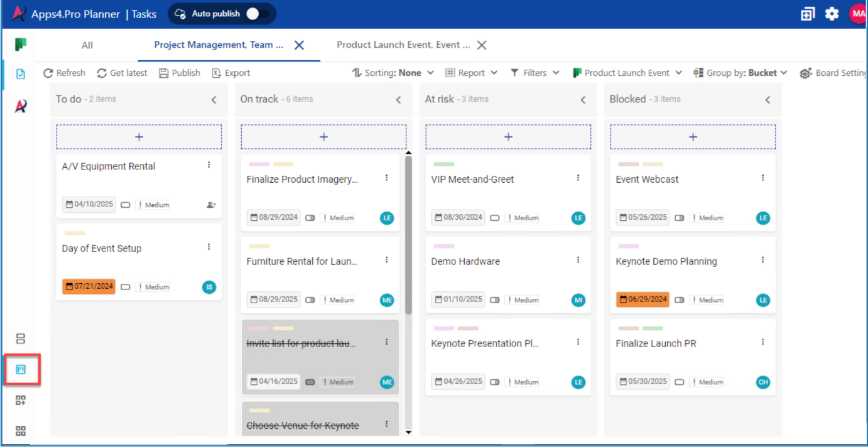Toggle completion on Finalize Launch PR card
Screen dimensions: 868x447
click(x=680, y=382)
